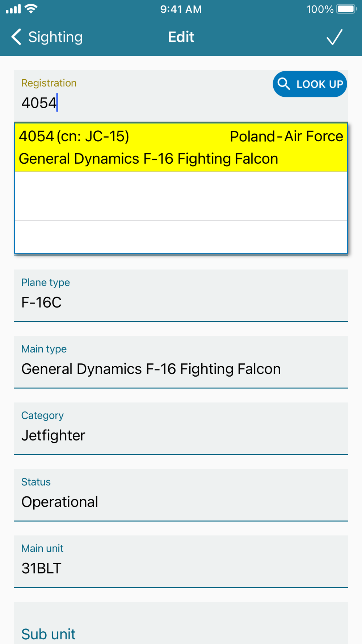This screenshot has height=644, width=362.
Task: Tap the Edit title in the header
Action: (x=181, y=37)
